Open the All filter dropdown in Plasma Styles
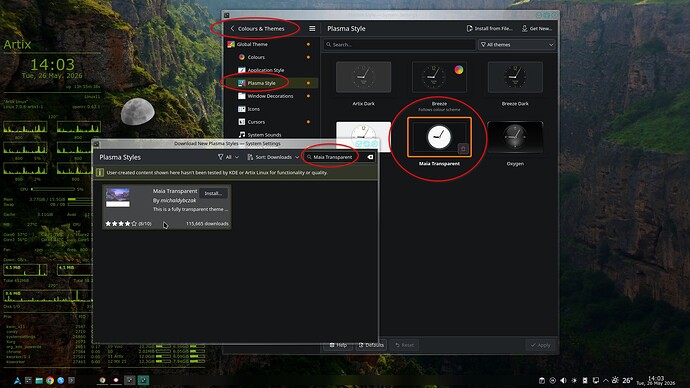 coord(228,157)
